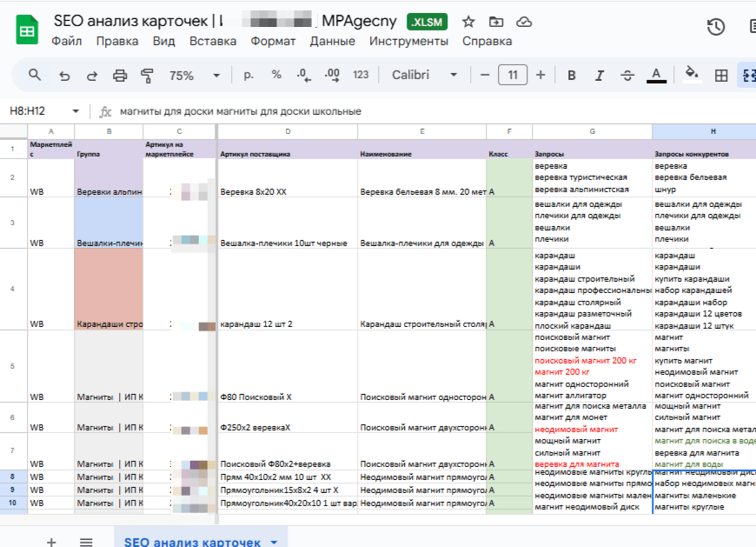Expand the name box range dropdown
Image resolution: width=756 pixels, height=547 pixels.
coord(76,111)
